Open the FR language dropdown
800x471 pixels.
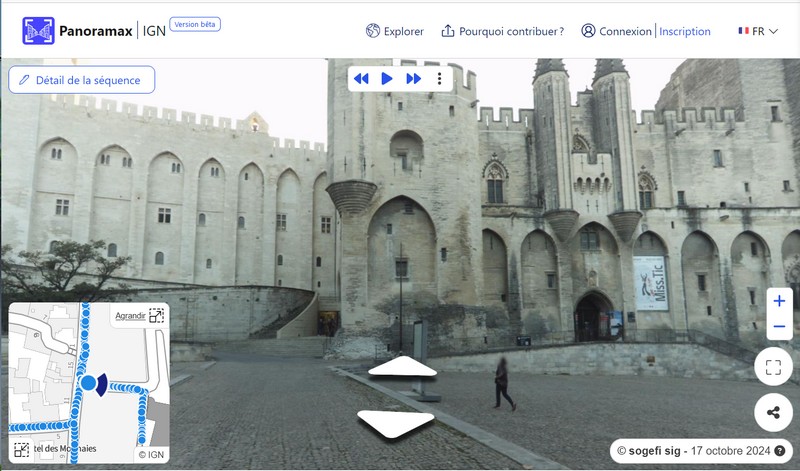(758, 31)
